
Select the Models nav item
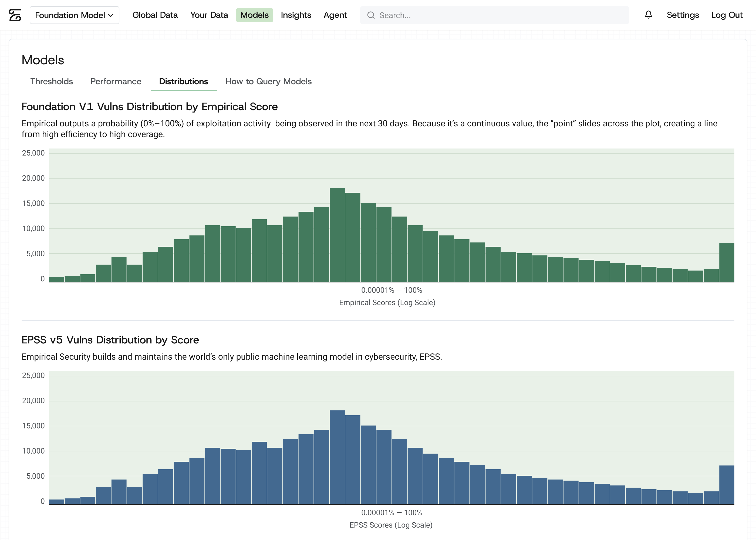pos(254,15)
